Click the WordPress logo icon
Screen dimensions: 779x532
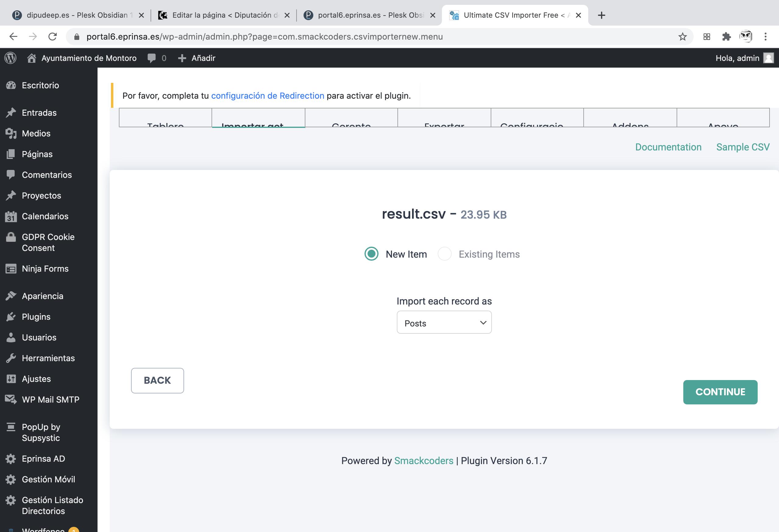(x=10, y=58)
